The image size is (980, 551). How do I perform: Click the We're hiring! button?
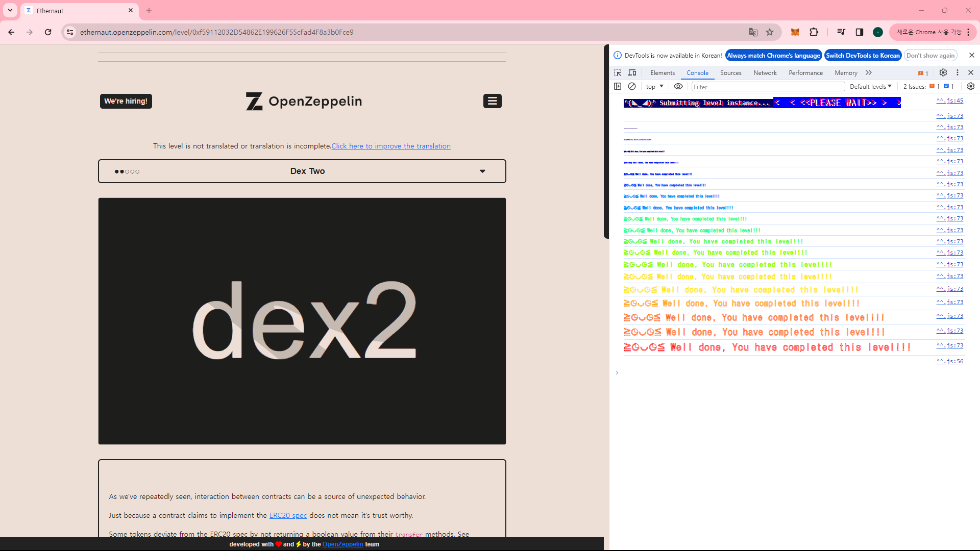126,101
